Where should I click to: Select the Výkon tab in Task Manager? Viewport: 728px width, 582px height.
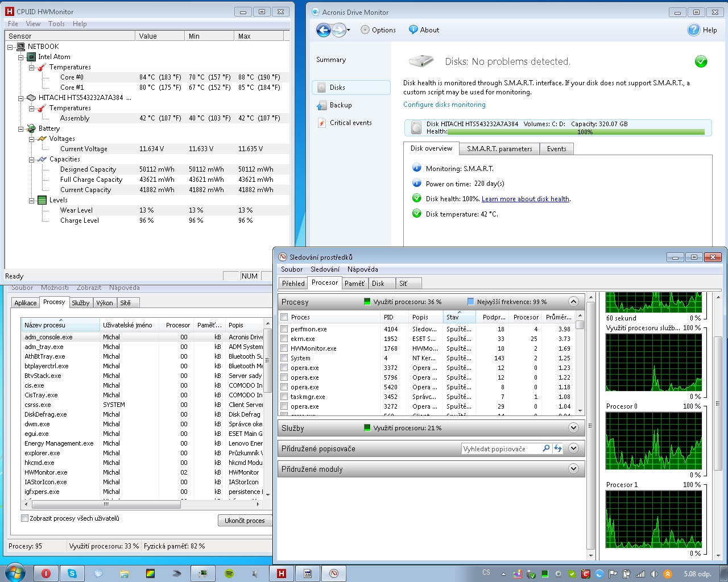point(105,303)
